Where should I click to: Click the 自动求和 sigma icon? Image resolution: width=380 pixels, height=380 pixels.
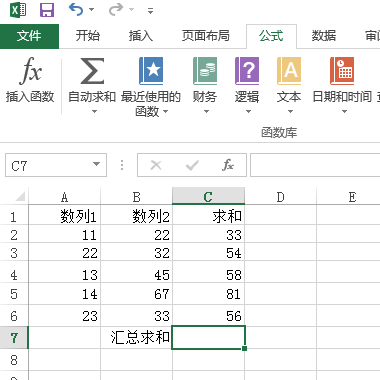click(92, 71)
